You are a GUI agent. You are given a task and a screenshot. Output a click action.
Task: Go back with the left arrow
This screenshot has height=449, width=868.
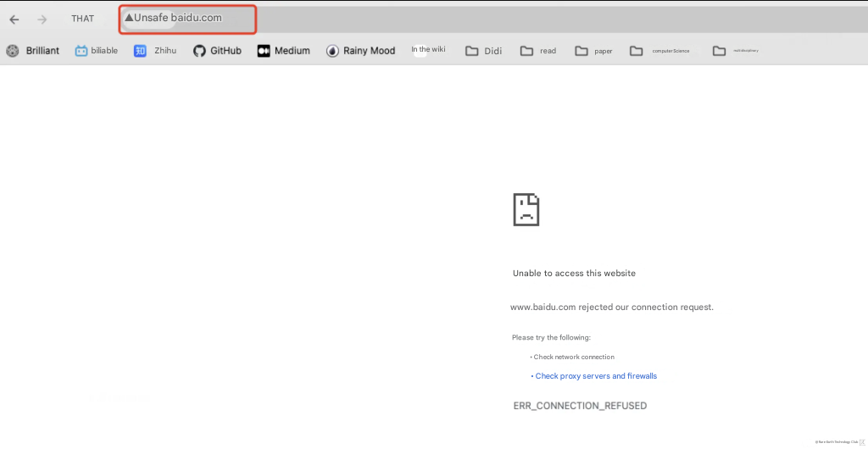tap(14, 19)
